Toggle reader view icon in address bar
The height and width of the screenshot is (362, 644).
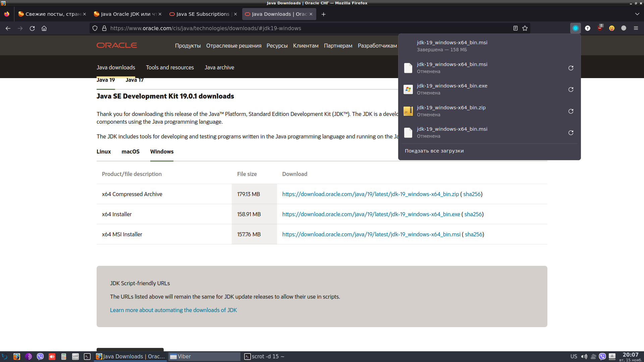pos(516,28)
